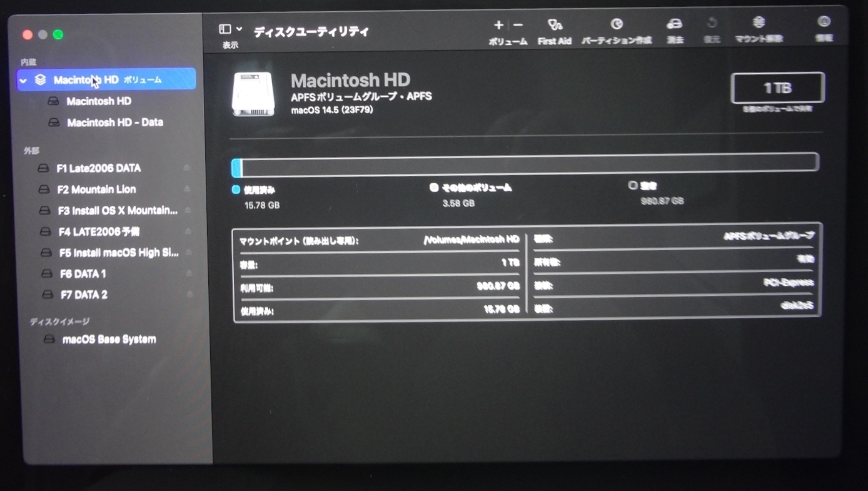The width and height of the screenshot is (868, 491).
Task: Select F2 Mountain Lion in the sidebar
Action: (96, 190)
